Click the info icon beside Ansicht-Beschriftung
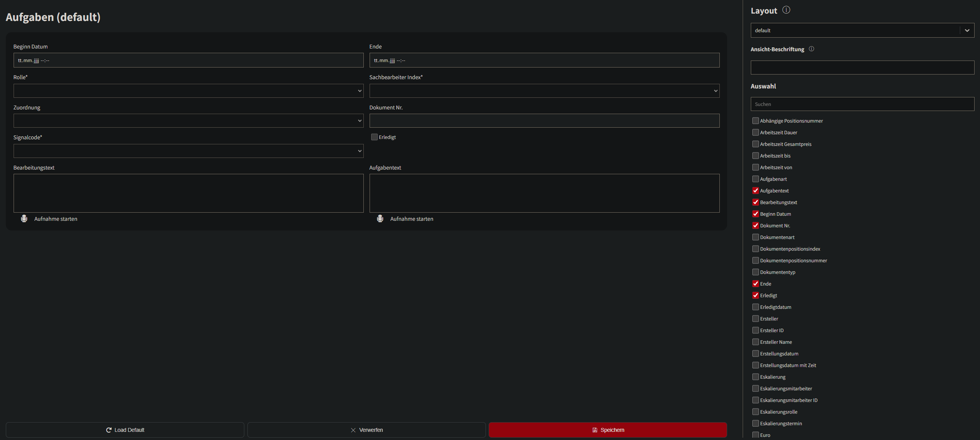 (811, 49)
